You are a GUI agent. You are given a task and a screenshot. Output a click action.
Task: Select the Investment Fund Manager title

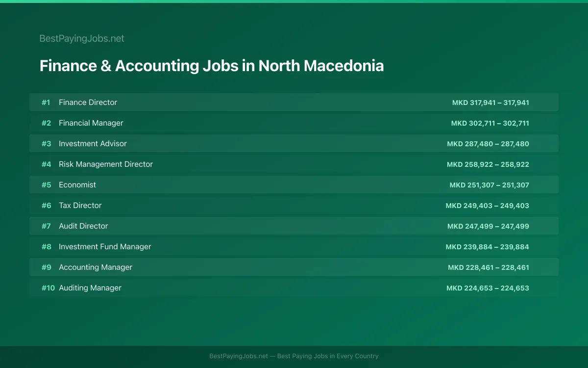[x=105, y=246]
